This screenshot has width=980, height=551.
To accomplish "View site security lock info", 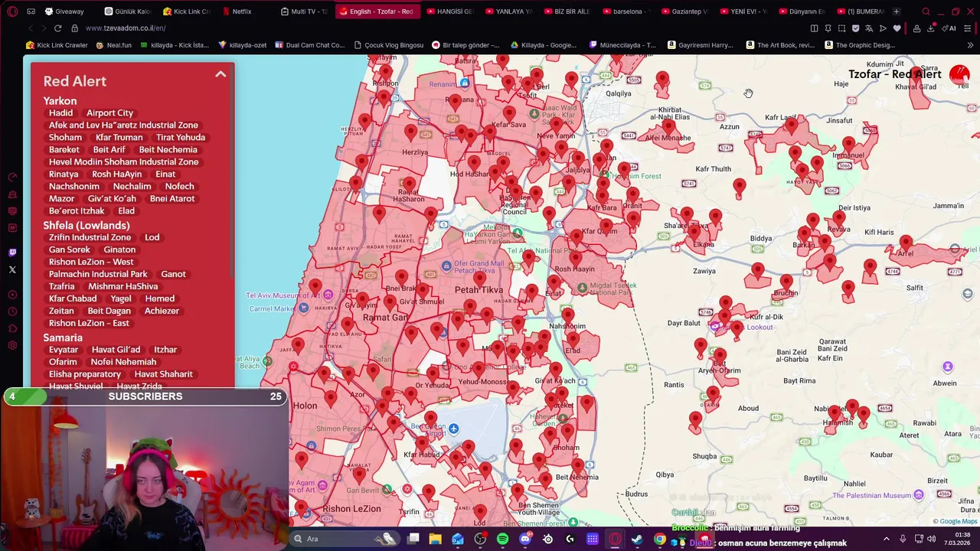I will [74, 28].
